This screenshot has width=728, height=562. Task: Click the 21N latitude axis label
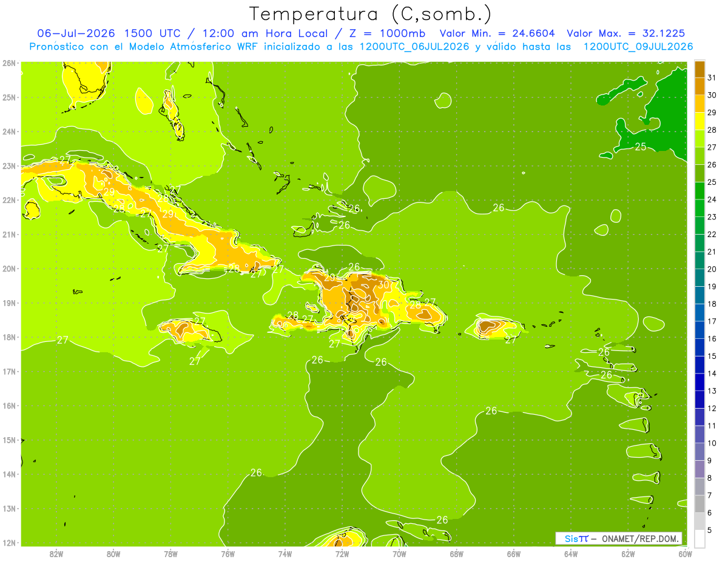click(9, 235)
